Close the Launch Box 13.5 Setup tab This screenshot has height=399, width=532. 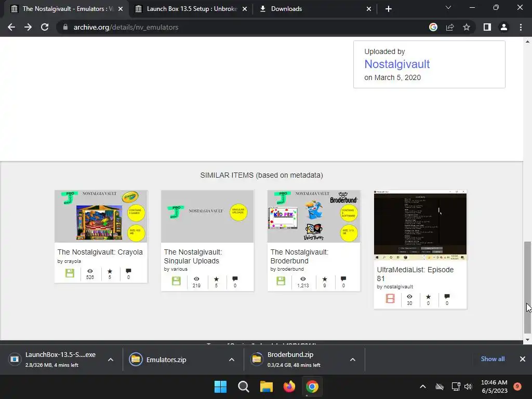[245, 9]
